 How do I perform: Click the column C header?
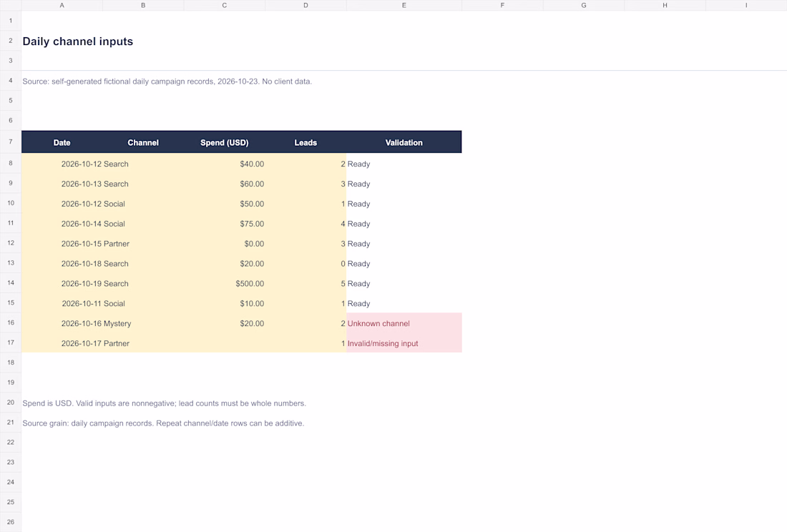click(x=225, y=5)
